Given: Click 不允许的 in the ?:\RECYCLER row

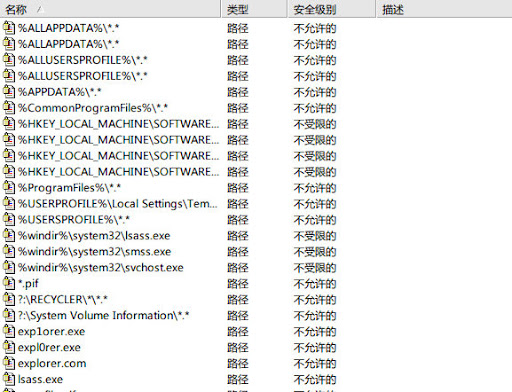Looking at the screenshot, I should [x=315, y=300].
